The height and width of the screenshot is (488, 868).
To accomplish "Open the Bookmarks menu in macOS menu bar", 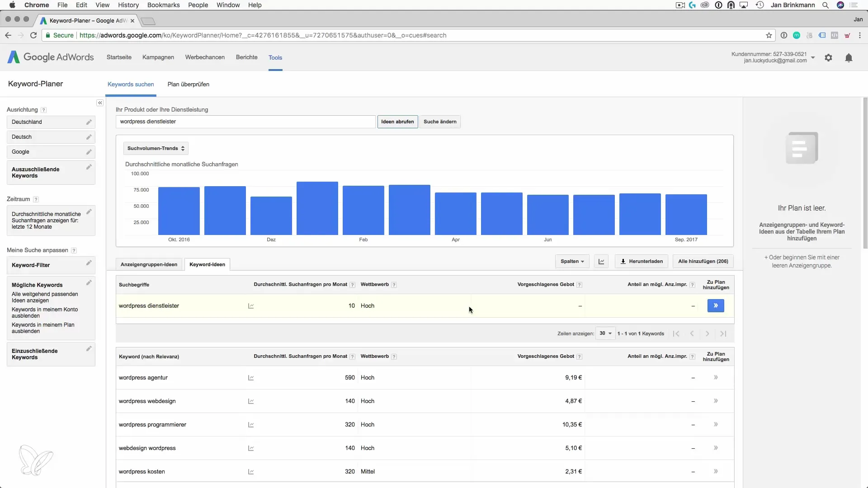I will [163, 5].
